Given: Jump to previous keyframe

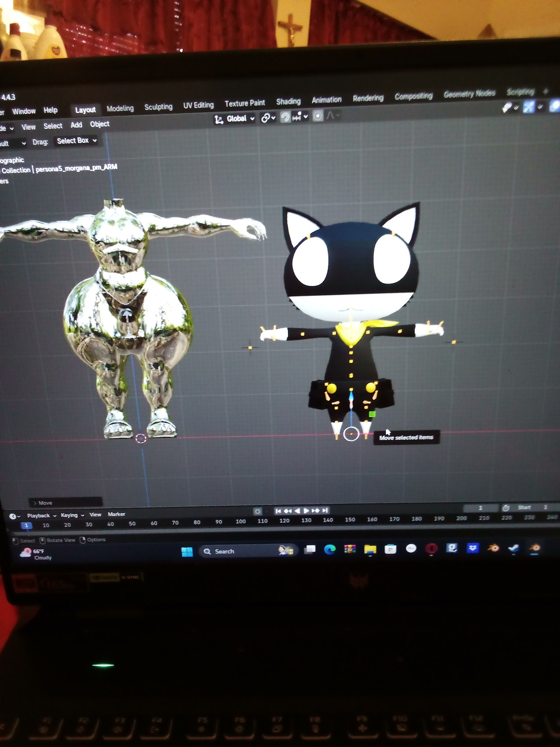Looking at the screenshot, I should 287,511.
